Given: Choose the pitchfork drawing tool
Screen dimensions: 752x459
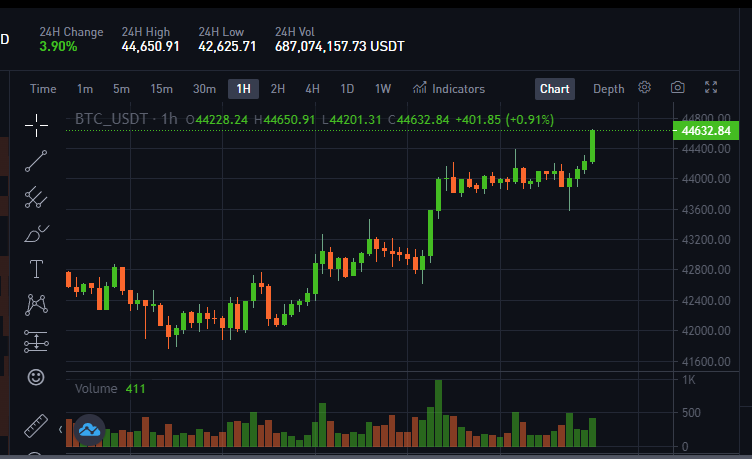Looking at the screenshot, I should click(x=36, y=197).
